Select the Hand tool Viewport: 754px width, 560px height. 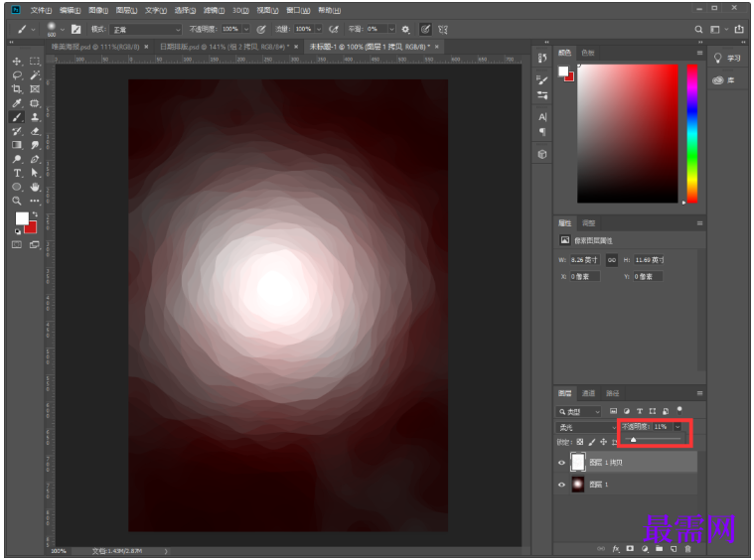[x=35, y=187]
